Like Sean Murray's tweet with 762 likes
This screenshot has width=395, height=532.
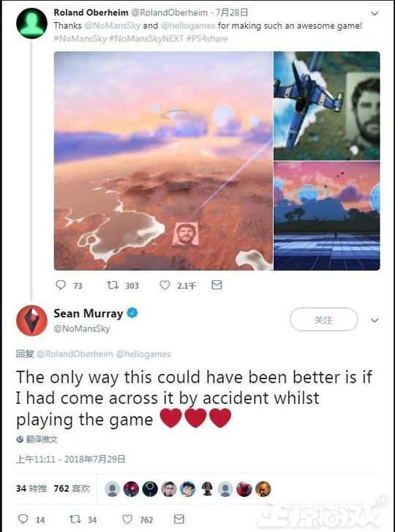point(127,519)
